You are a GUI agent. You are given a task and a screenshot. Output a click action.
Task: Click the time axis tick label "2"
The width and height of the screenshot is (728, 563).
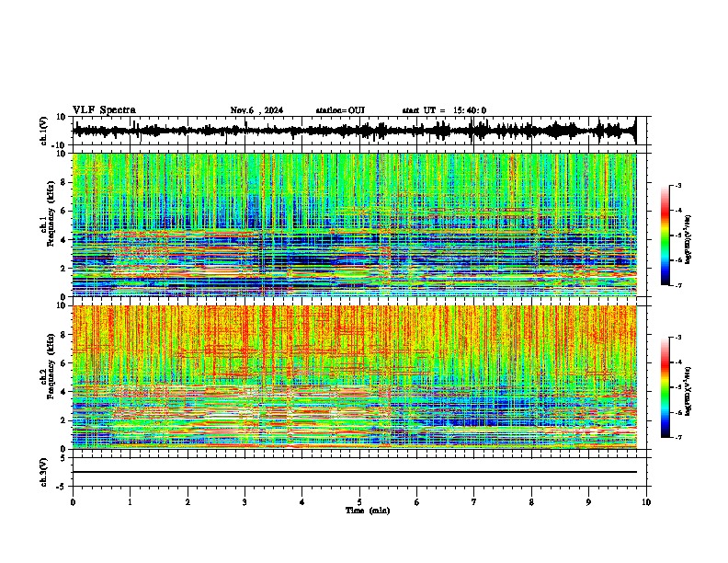click(188, 502)
